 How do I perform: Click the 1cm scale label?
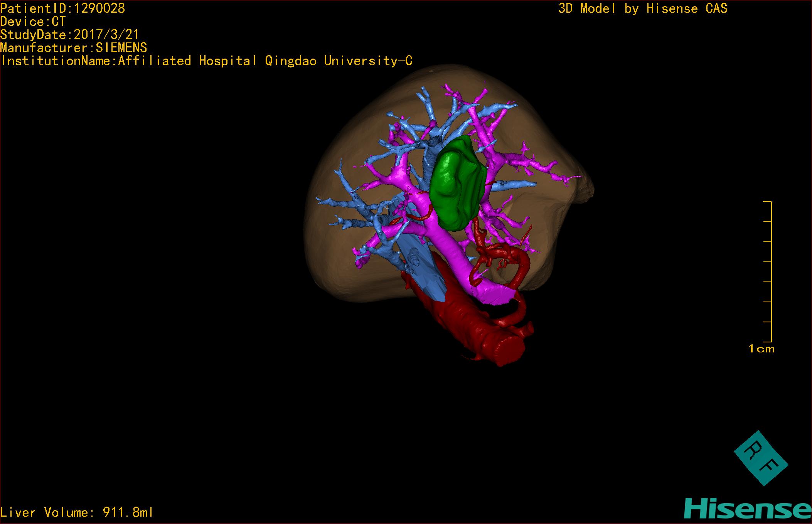pos(761,349)
